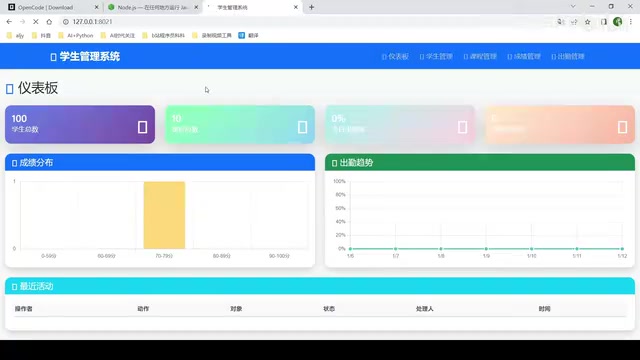Open the 翻译 bookmark

point(248,36)
